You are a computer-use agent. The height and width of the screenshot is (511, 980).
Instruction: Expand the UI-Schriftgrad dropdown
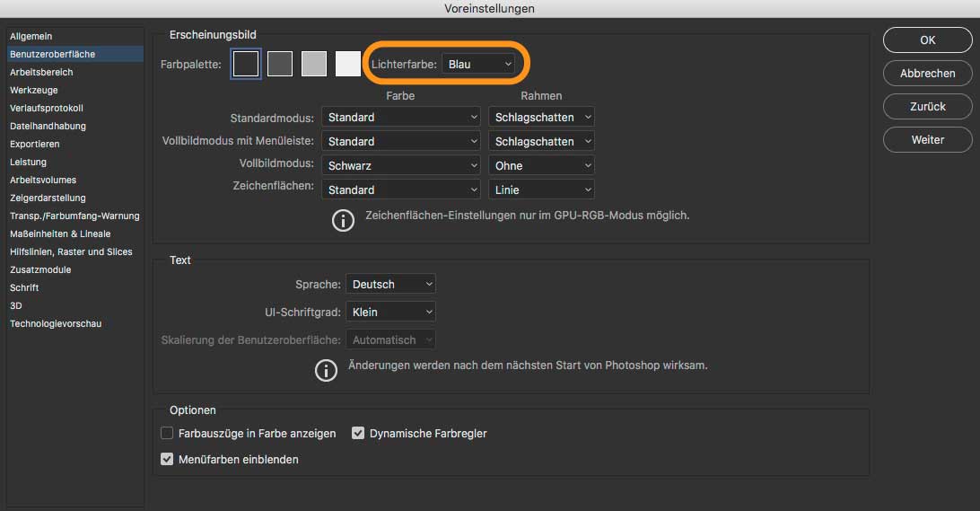pos(390,312)
